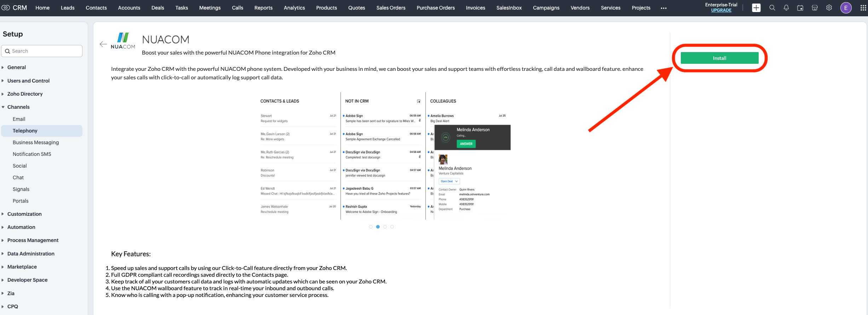Viewport: 868px width, 315px height.
Task: Go to the Tasks tab
Action: coord(182,8)
